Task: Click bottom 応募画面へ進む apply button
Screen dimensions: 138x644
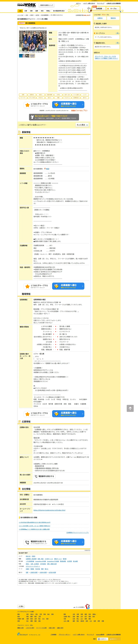Action: click(68, 542)
